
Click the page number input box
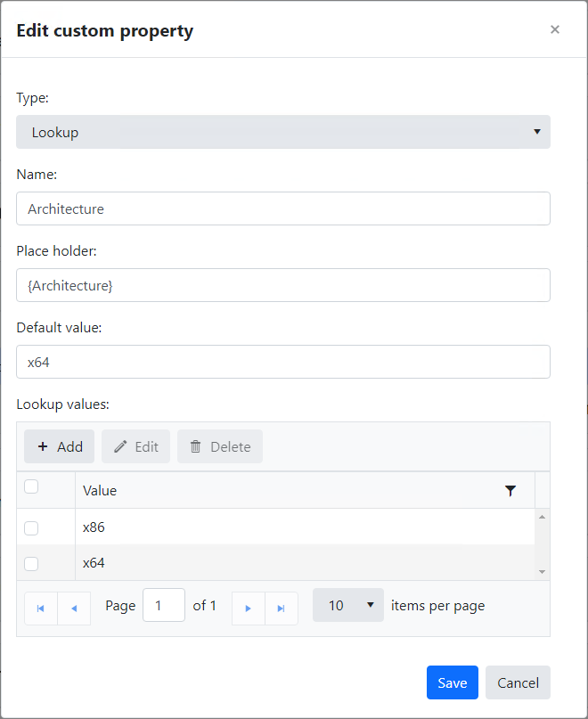(164, 605)
